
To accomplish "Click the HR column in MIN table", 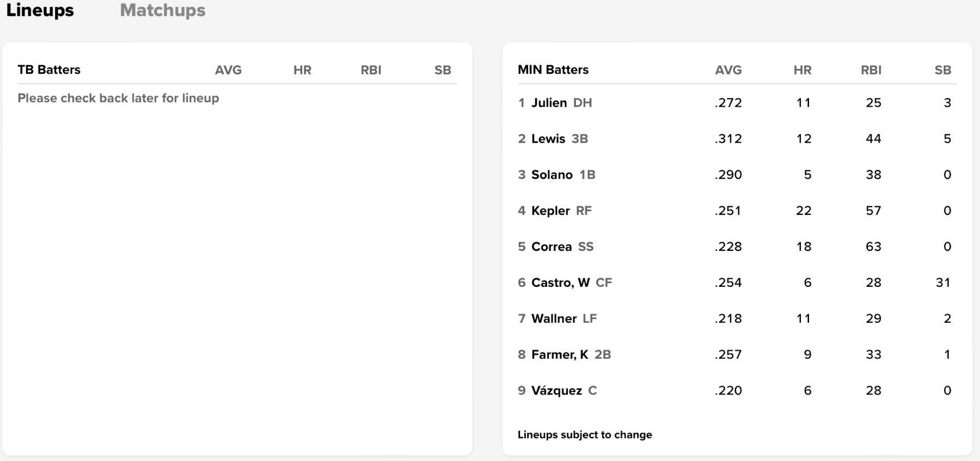I will pyautogui.click(x=802, y=70).
